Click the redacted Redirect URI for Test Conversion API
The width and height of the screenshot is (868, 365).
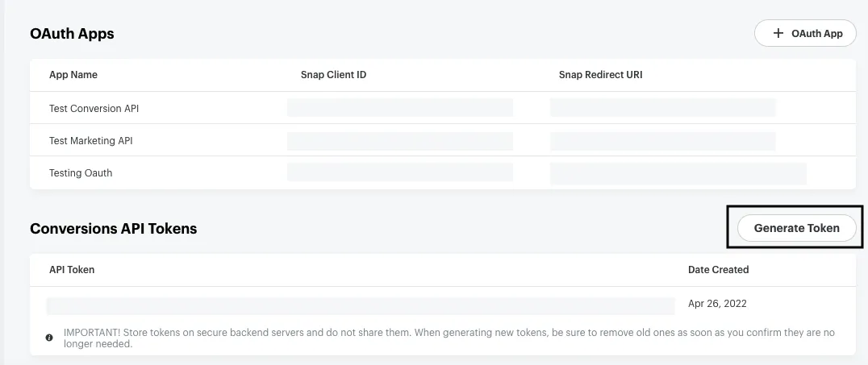pos(662,108)
